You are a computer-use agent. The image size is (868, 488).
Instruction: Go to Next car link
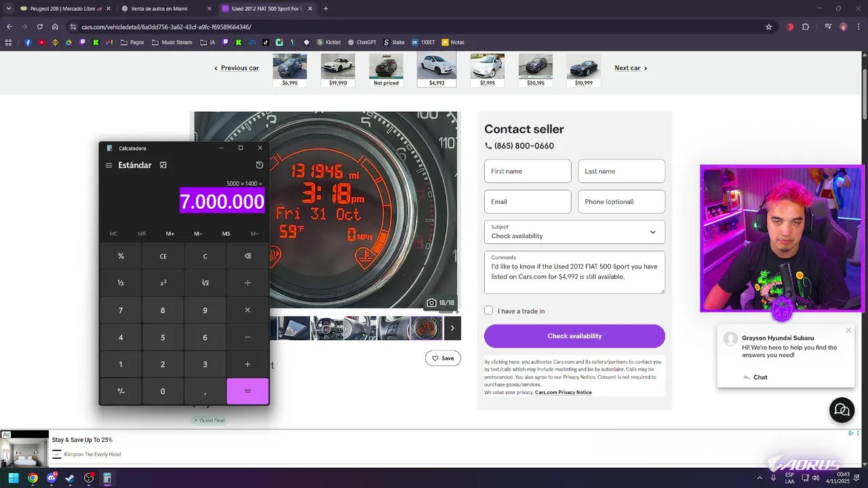coord(631,68)
